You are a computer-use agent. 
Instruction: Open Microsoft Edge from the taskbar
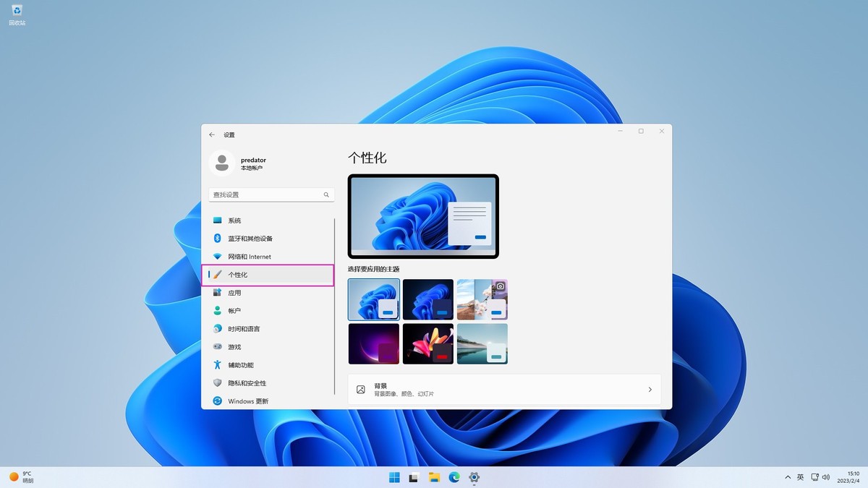(x=454, y=477)
